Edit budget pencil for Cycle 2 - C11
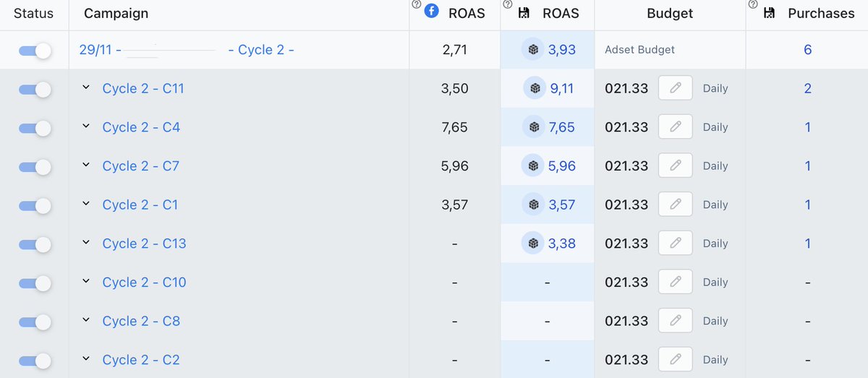The image size is (868, 378). tap(676, 88)
